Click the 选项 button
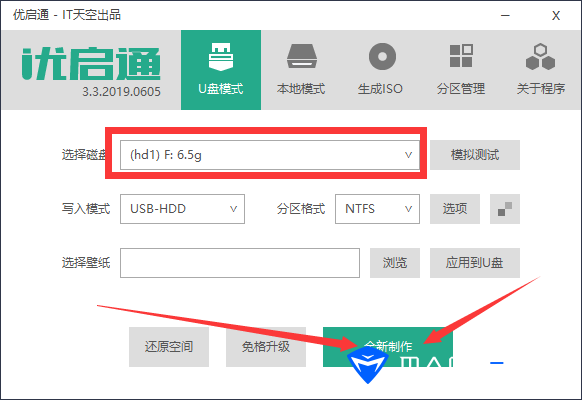Viewport: 582px width, 400px height. tap(455, 209)
